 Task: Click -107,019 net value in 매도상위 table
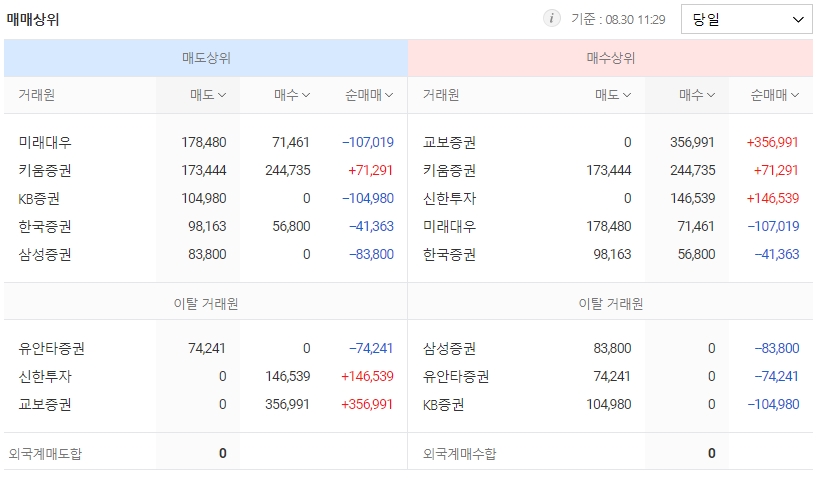368,142
